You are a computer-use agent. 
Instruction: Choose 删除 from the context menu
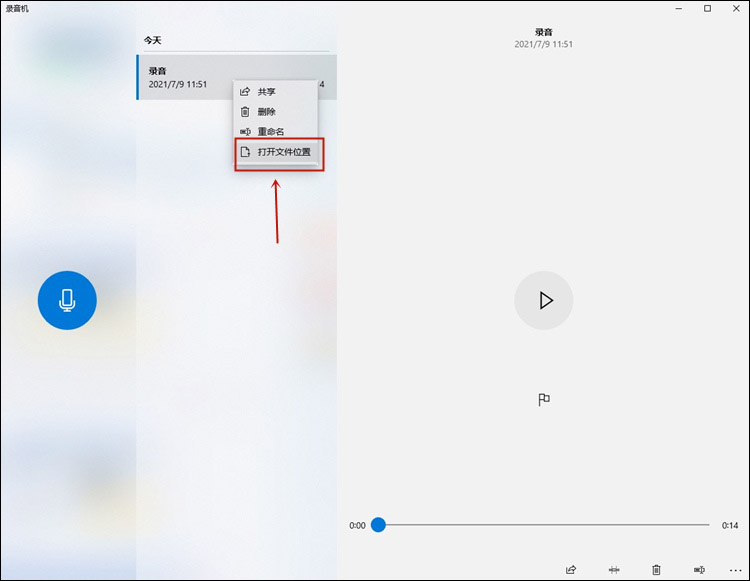(276, 111)
